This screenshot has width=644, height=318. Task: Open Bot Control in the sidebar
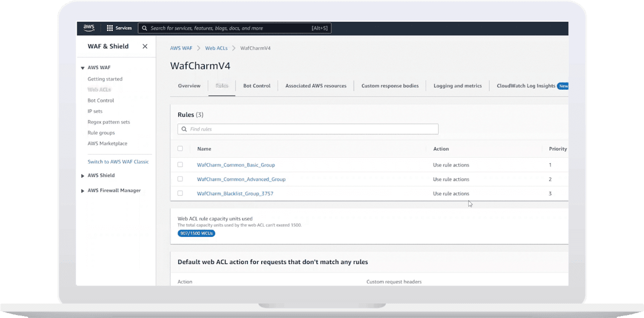point(101,100)
